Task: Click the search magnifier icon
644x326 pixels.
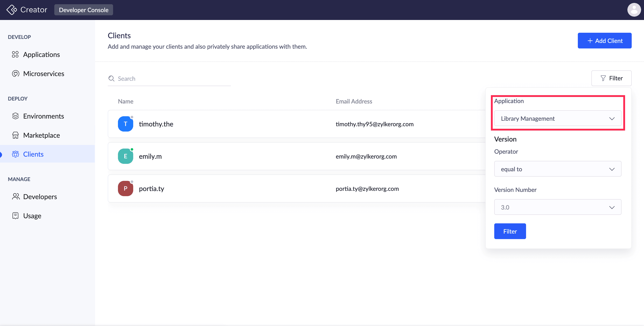Action: (111, 79)
